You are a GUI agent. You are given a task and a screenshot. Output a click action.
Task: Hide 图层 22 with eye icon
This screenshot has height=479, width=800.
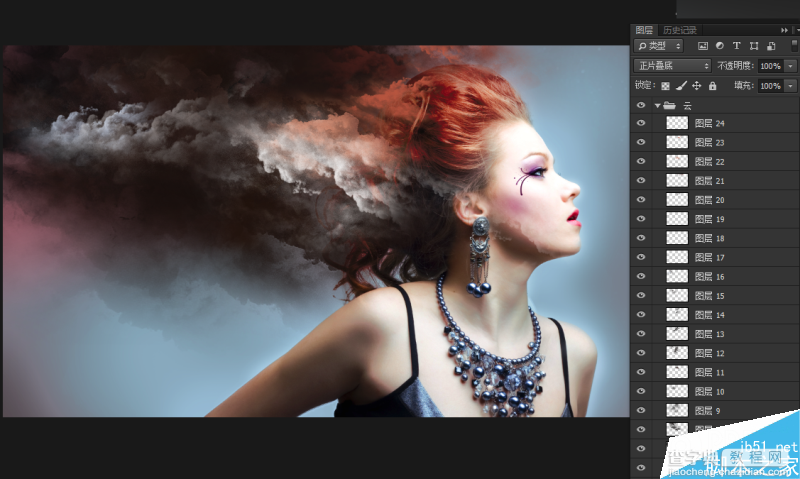641,161
